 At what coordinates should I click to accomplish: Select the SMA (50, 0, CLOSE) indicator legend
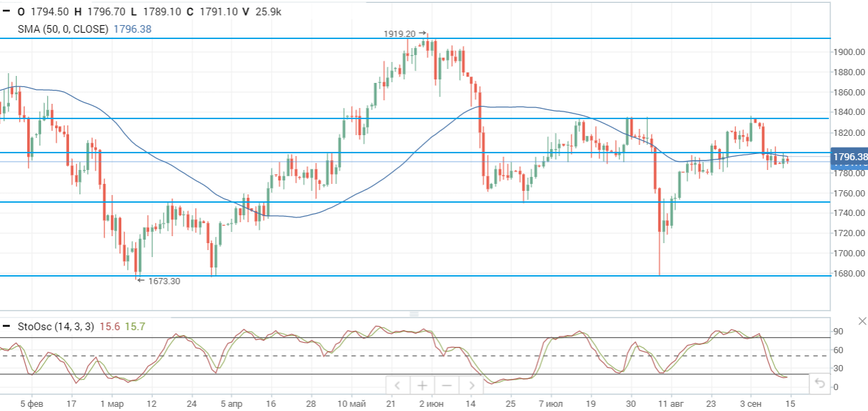(x=63, y=29)
